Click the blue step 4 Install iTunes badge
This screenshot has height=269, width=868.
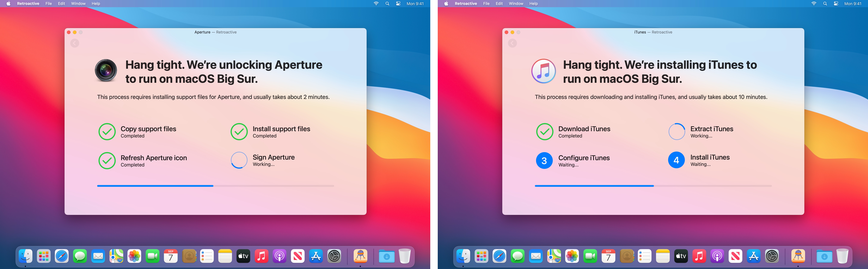(x=676, y=160)
